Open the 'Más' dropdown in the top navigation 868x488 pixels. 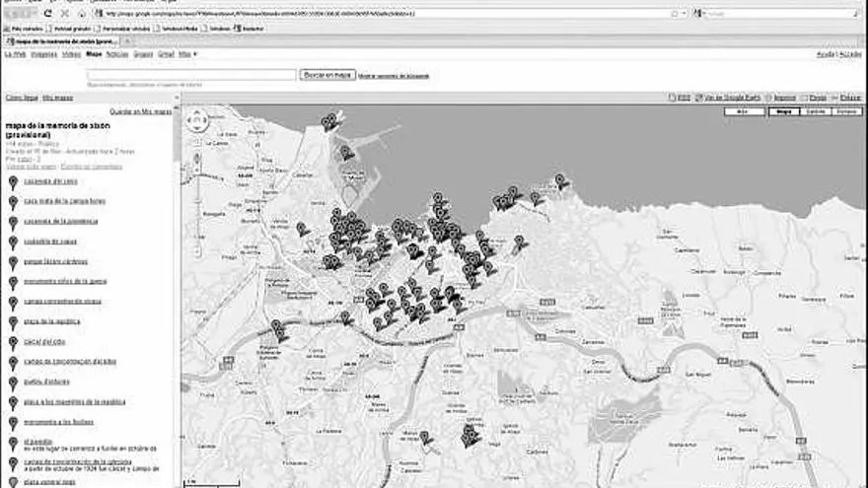186,54
